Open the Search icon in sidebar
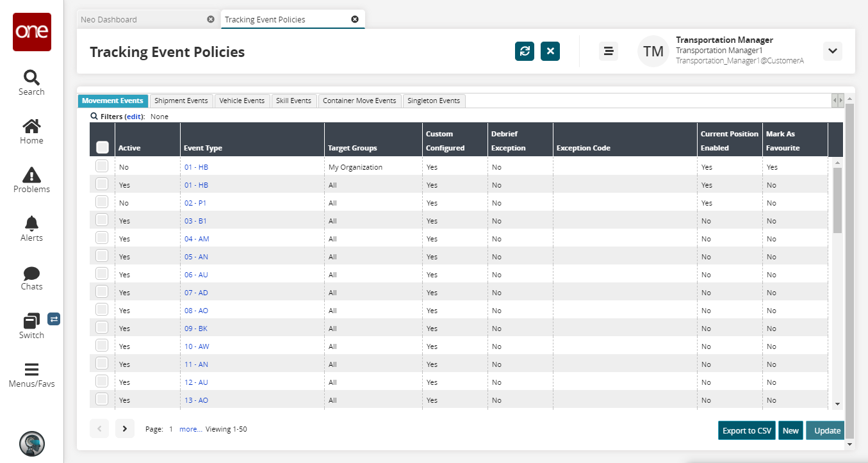Image resolution: width=868 pixels, height=463 pixels. [31, 78]
